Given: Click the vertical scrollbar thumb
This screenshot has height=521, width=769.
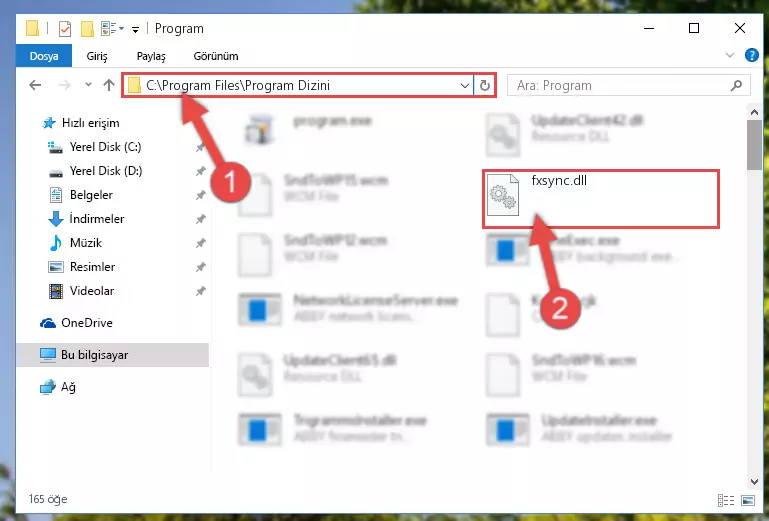Looking at the screenshot, I should tap(754, 145).
